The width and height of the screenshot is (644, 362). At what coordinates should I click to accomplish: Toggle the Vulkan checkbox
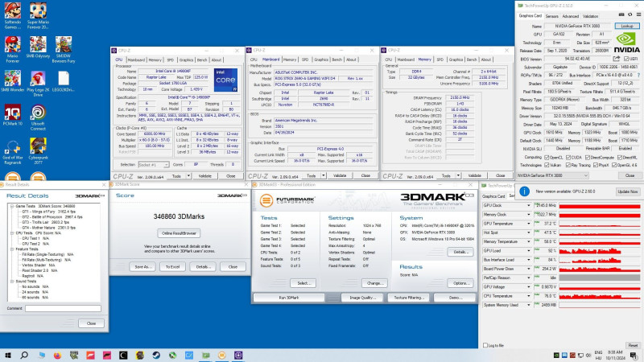[547, 165]
